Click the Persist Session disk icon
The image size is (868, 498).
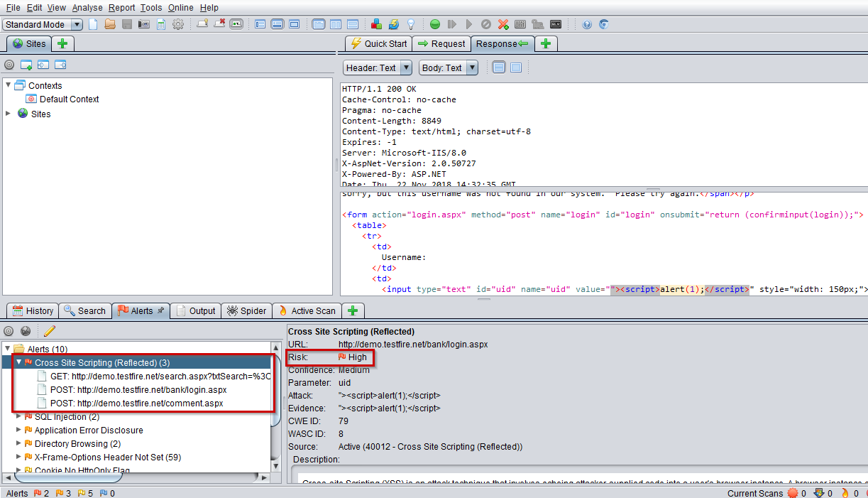coord(126,24)
